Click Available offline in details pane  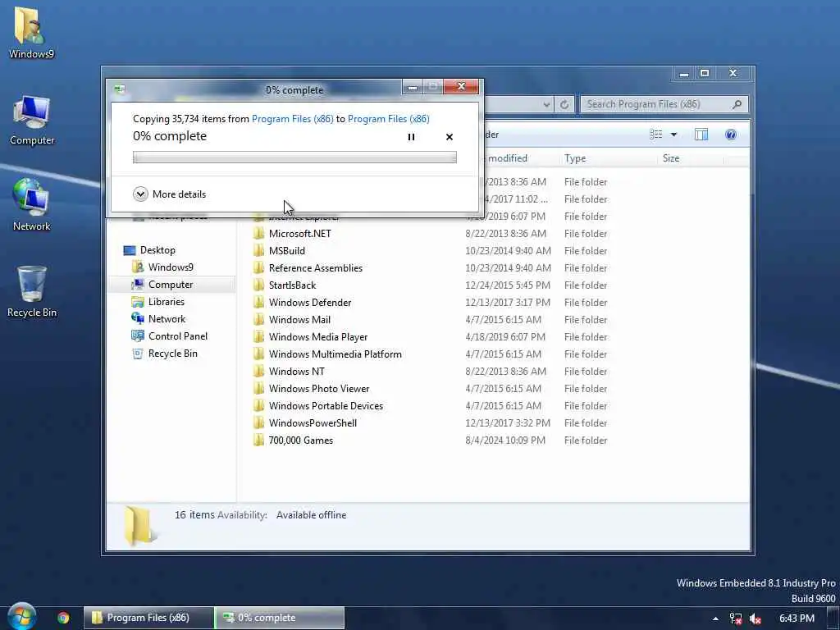[311, 515]
